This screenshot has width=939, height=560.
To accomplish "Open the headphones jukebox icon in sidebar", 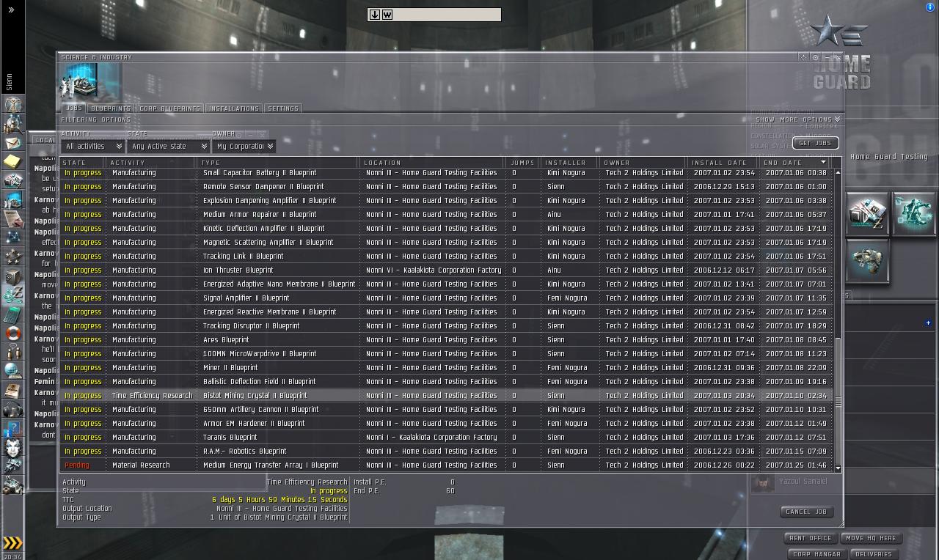I will [13, 409].
